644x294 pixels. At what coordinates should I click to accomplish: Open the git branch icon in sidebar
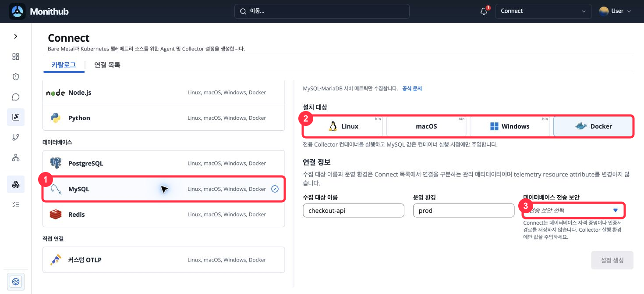[x=16, y=137]
